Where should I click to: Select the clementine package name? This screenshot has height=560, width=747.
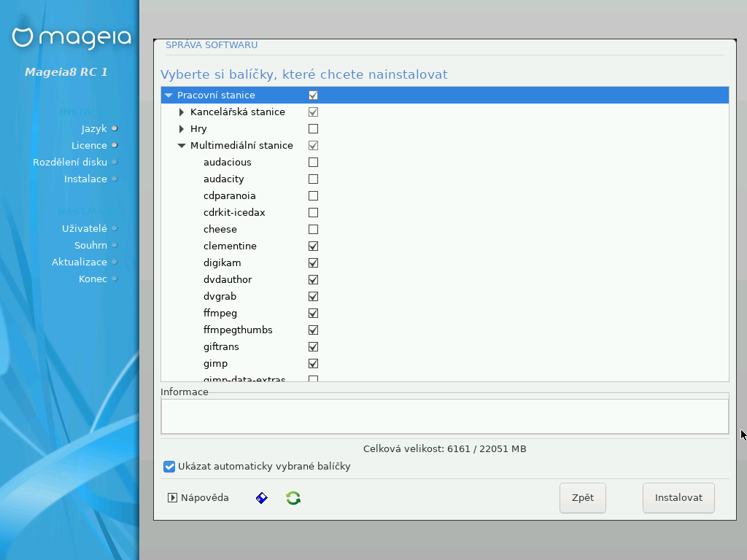click(x=230, y=246)
